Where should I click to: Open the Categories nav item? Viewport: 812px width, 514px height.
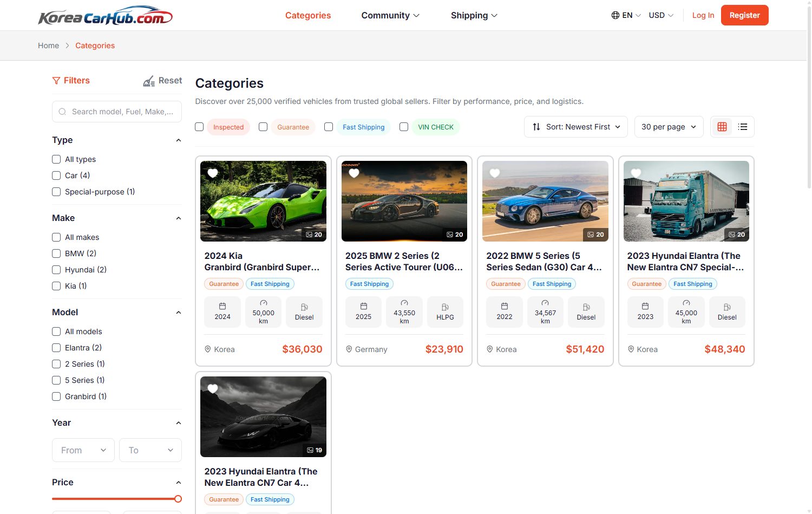(x=308, y=15)
